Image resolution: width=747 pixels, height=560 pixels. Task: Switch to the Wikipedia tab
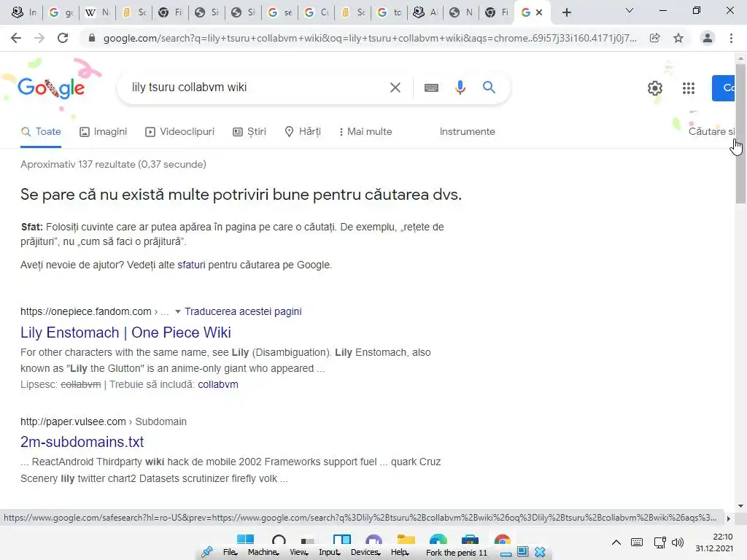click(96, 12)
